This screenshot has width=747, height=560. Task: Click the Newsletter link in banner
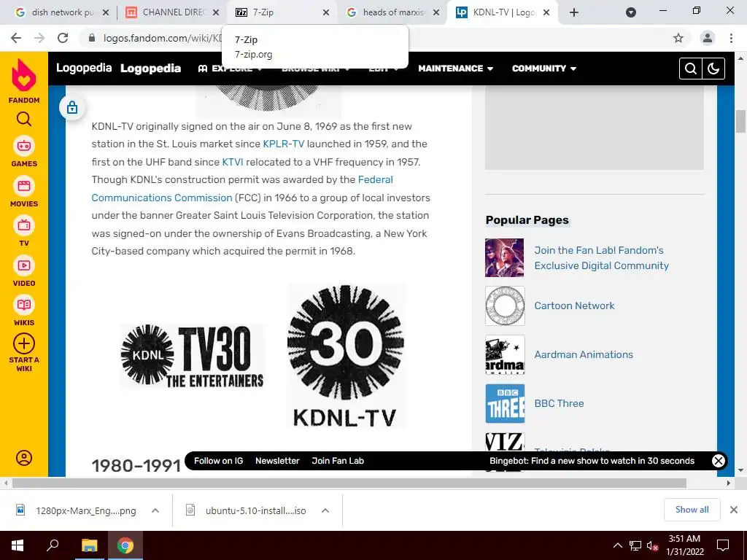pos(277,461)
